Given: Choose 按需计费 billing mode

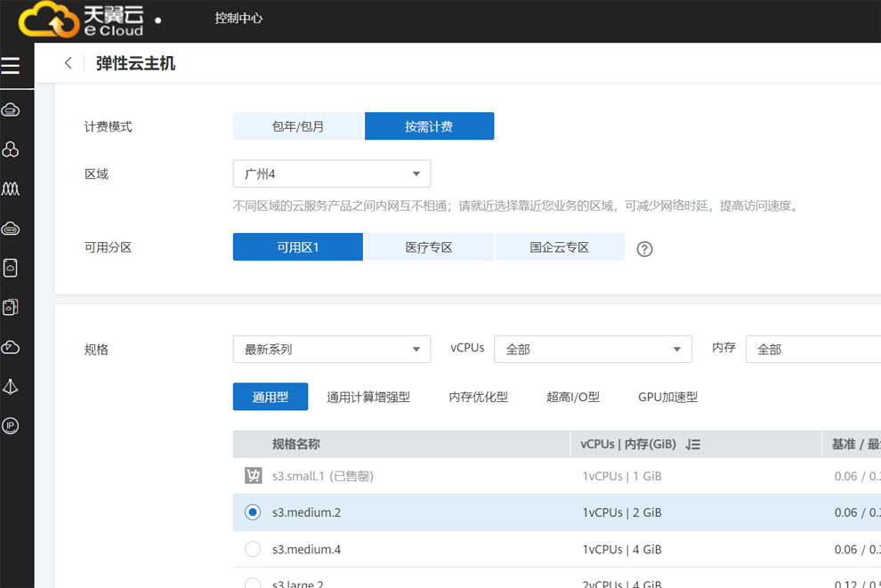Looking at the screenshot, I should [429, 125].
